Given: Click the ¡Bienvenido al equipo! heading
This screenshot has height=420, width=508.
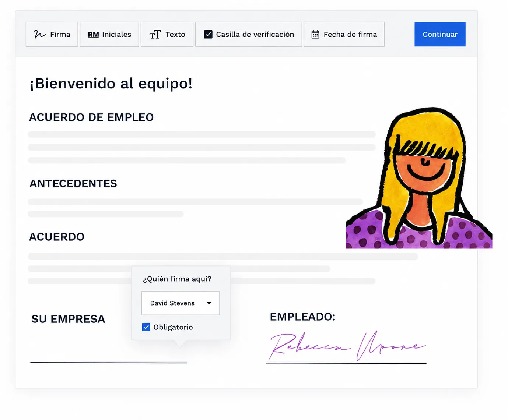Looking at the screenshot, I should (x=111, y=84).
